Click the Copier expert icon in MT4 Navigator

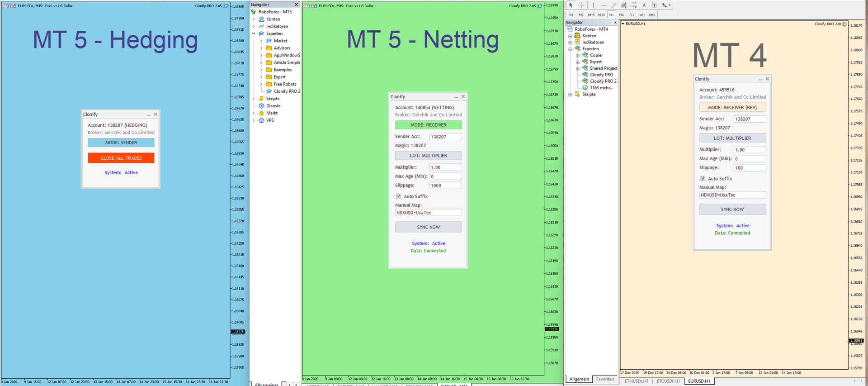coord(585,55)
